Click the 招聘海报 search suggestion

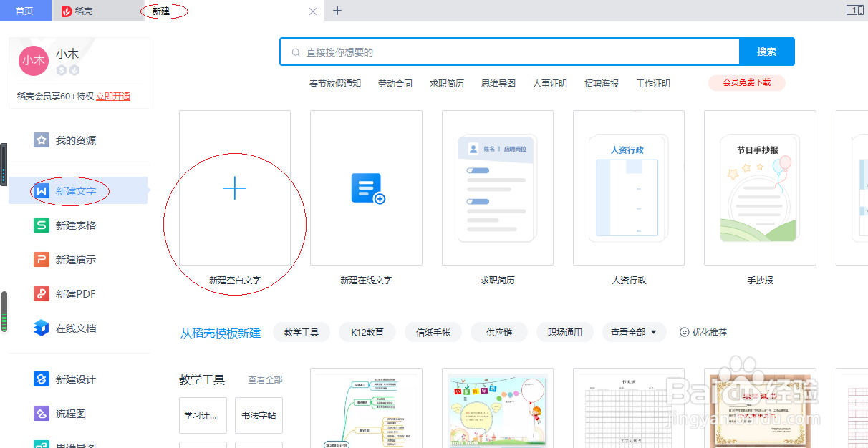pyautogui.click(x=602, y=84)
